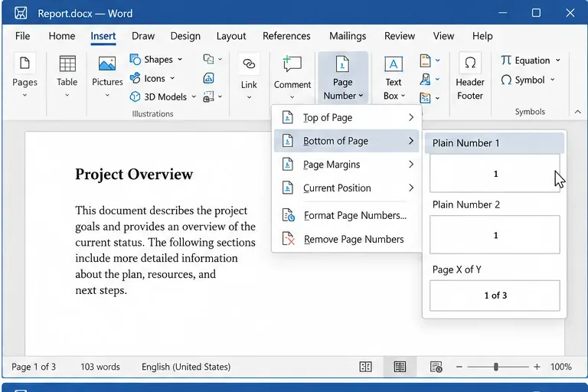Click the 100% zoom level

(561, 367)
